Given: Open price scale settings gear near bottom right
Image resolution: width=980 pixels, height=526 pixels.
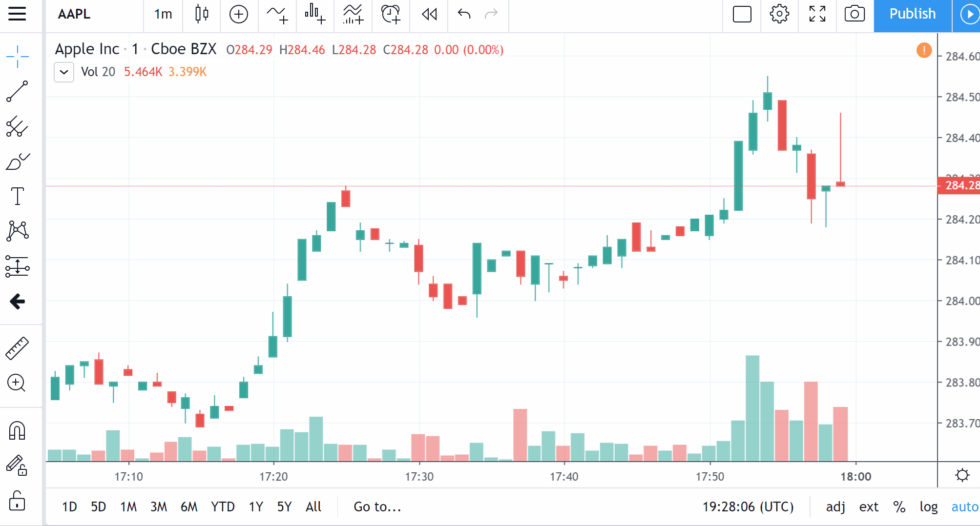Looking at the screenshot, I should [x=962, y=475].
